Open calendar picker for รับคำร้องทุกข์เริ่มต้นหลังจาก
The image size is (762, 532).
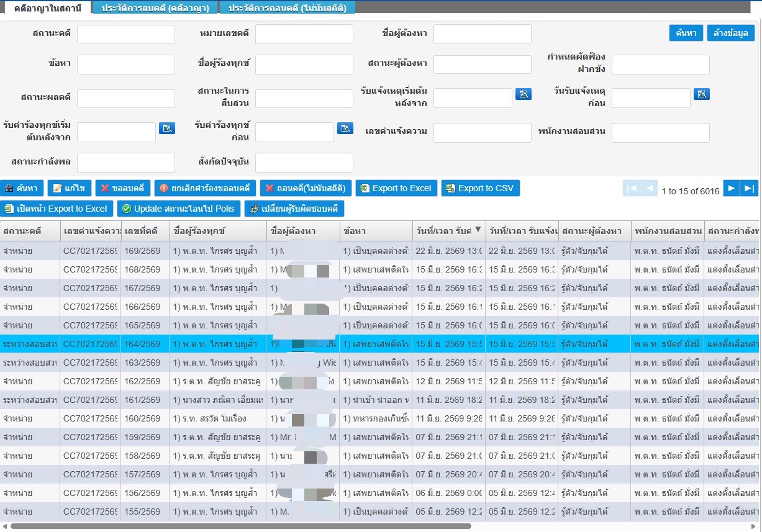click(167, 128)
